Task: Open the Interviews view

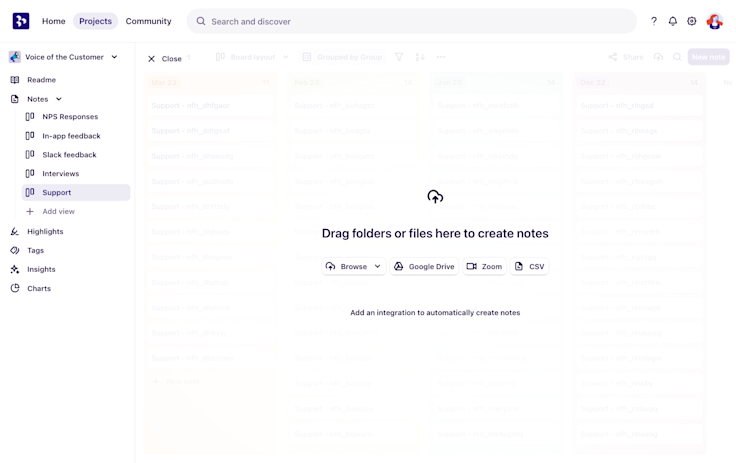Action: tap(61, 173)
